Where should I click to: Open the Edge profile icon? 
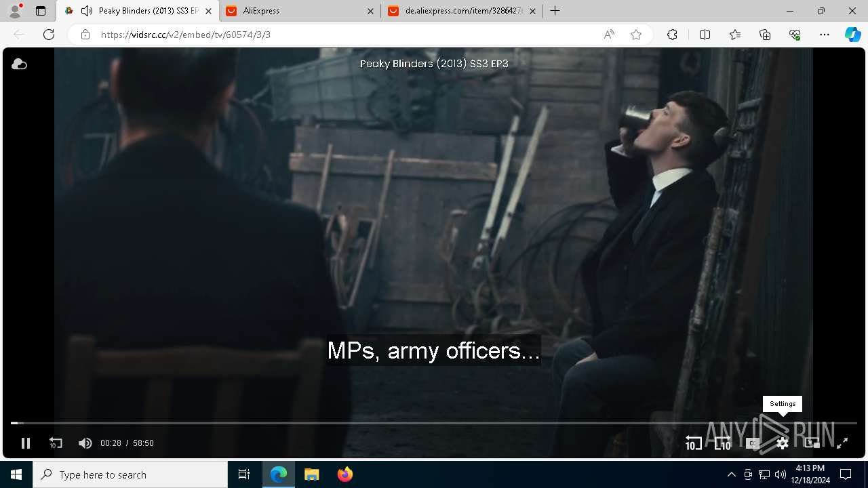point(15,11)
